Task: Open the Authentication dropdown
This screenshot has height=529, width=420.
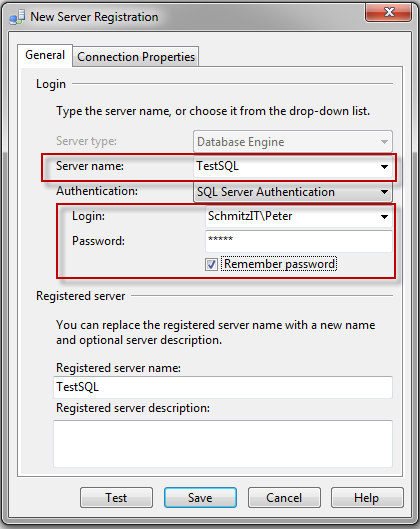Action: click(x=292, y=192)
